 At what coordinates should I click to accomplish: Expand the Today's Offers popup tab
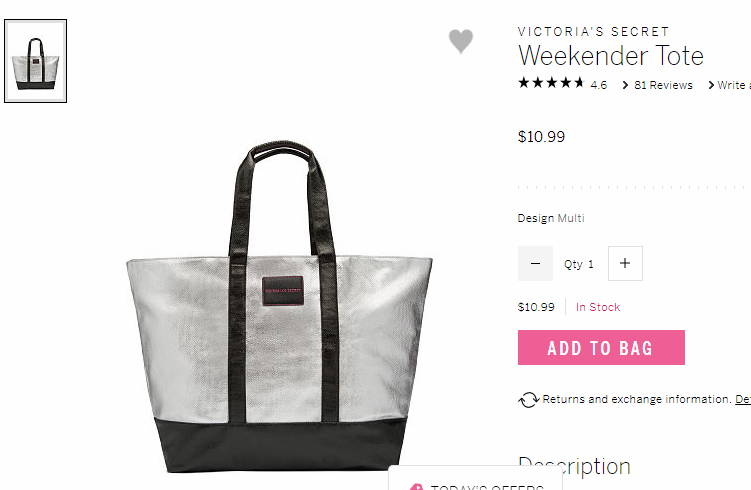point(475,478)
